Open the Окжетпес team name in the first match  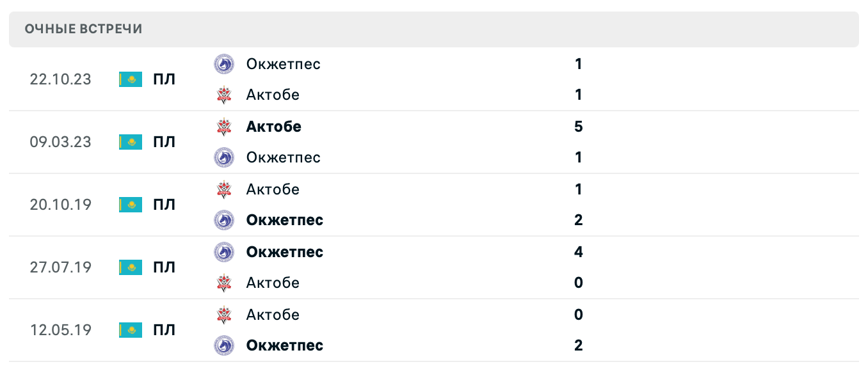pos(284,64)
